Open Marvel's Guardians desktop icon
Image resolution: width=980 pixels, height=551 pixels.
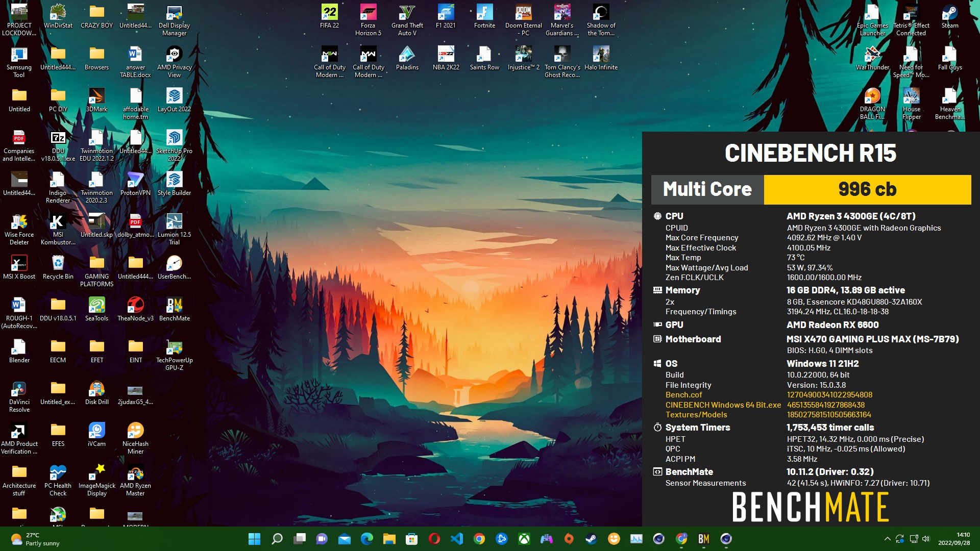pyautogui.click(x=562, y=20)
